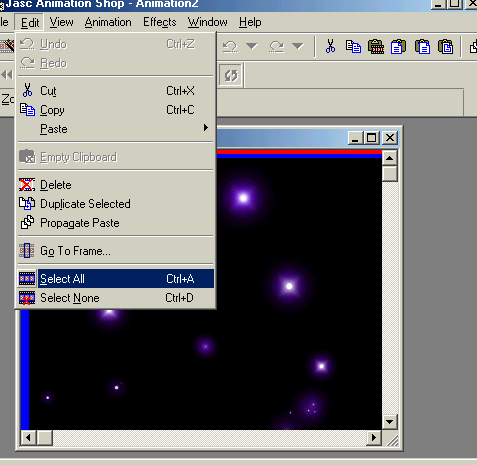
Task: Click the Copy icon in the toolbar
Action: 353,47
